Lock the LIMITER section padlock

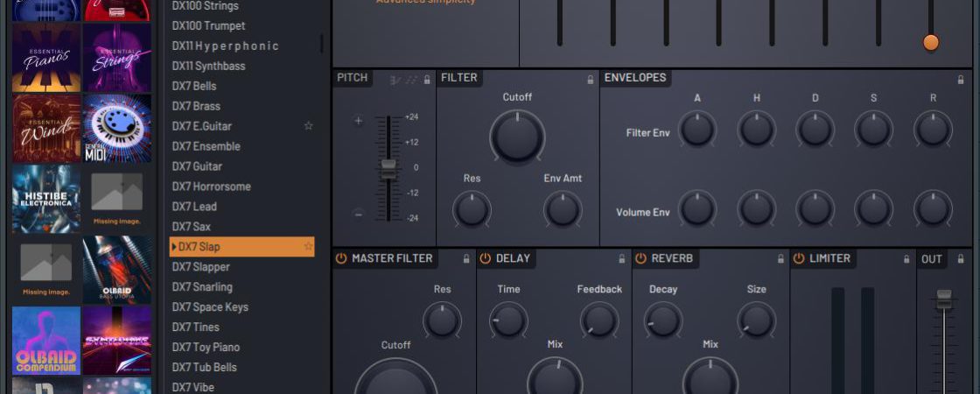(x=906, y=258)
